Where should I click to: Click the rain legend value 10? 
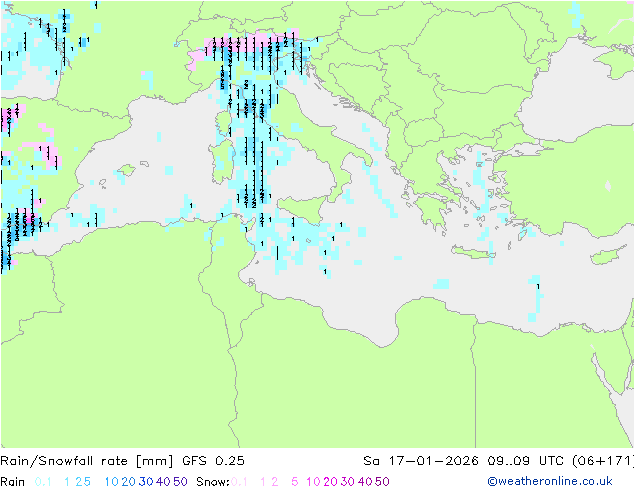(112, 482)
